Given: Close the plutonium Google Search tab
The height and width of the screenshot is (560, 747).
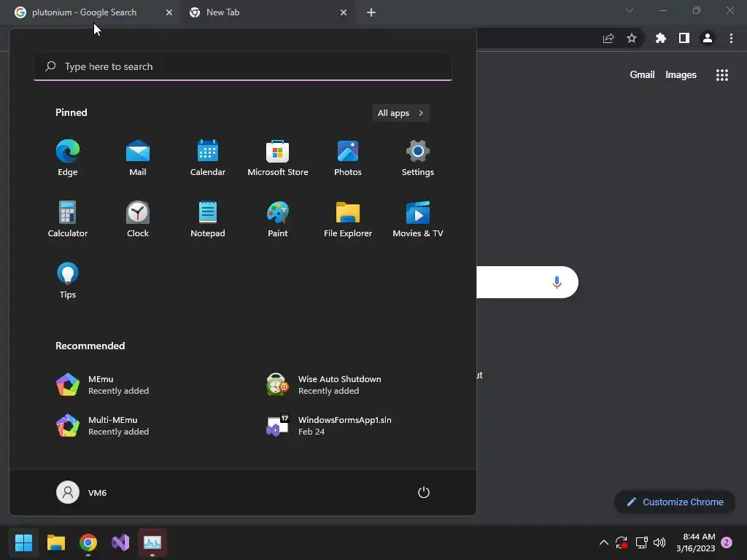Looking at the screenshot, I should tap(169, 12).
